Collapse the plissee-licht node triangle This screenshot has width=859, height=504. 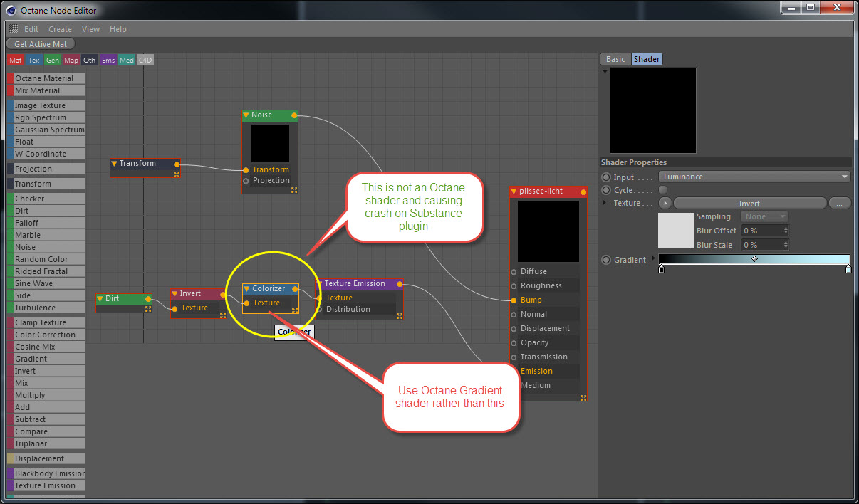pyautogui.click(x=514, y=191)
